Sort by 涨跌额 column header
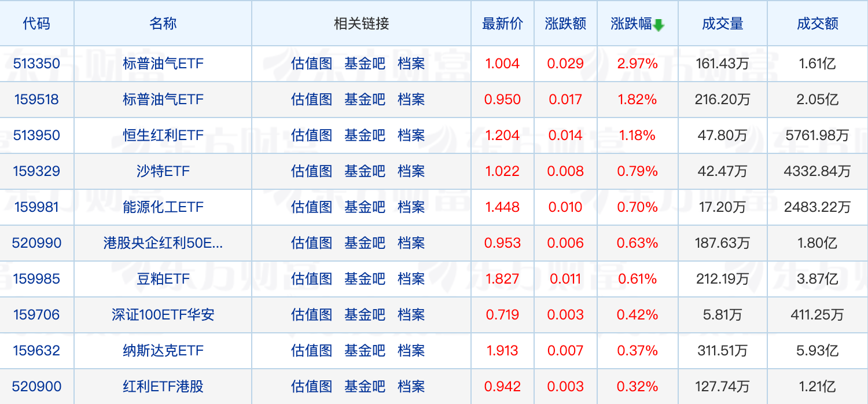This screenshot has height=404, width=868. 565,24
